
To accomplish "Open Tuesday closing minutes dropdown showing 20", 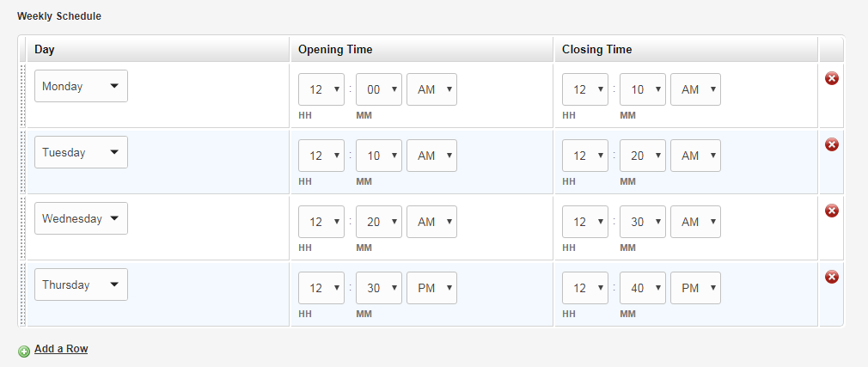I will point(643,156).
